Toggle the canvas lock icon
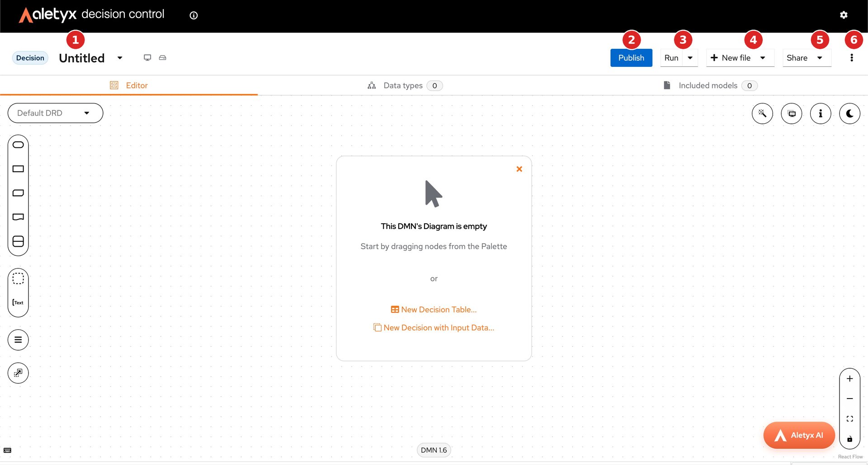The width and height of the screenshot is (868, 465). 850,439
